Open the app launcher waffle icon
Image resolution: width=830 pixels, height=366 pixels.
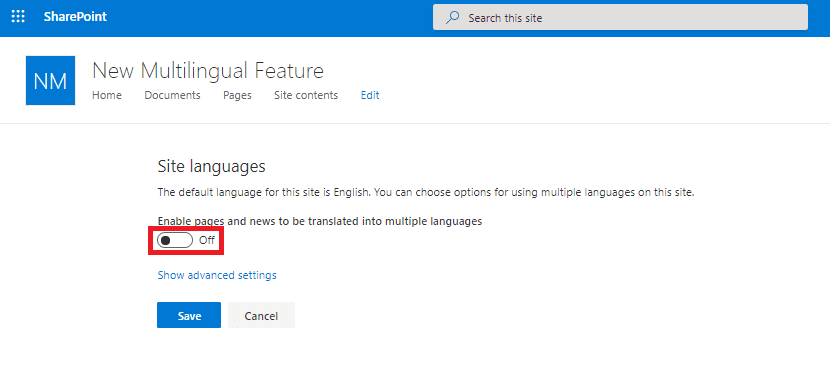coord(18,17)
